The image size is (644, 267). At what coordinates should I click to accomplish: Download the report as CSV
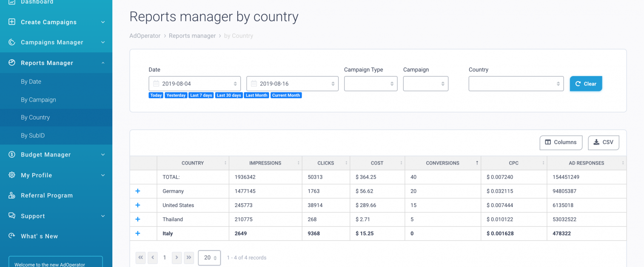pyautogui.click(x=603, y=142)
